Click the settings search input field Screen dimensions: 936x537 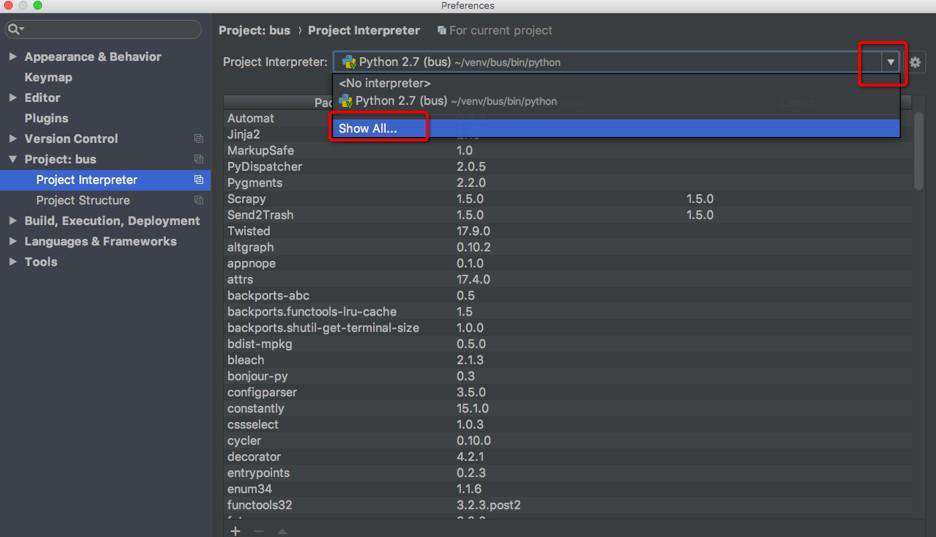coord(104,29)
